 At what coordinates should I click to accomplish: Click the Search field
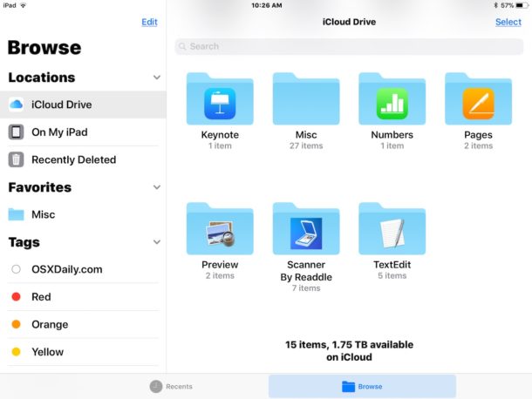(x=349, y=46)
